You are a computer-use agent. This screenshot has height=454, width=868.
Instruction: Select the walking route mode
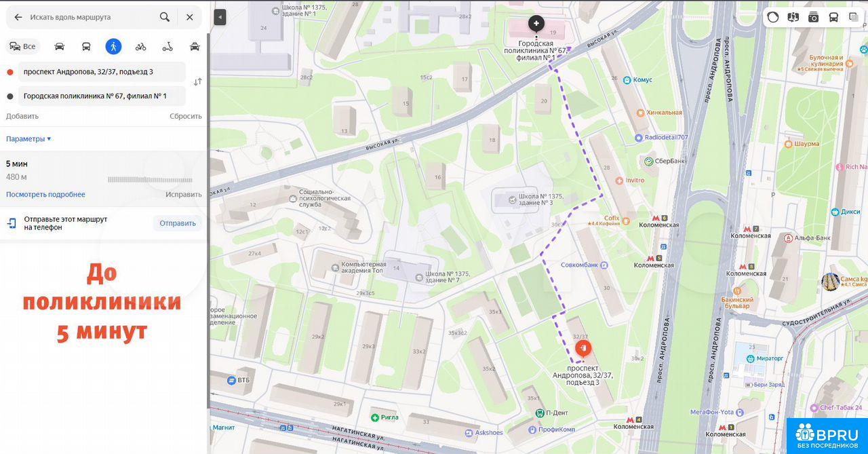click(x=113, y=46)
